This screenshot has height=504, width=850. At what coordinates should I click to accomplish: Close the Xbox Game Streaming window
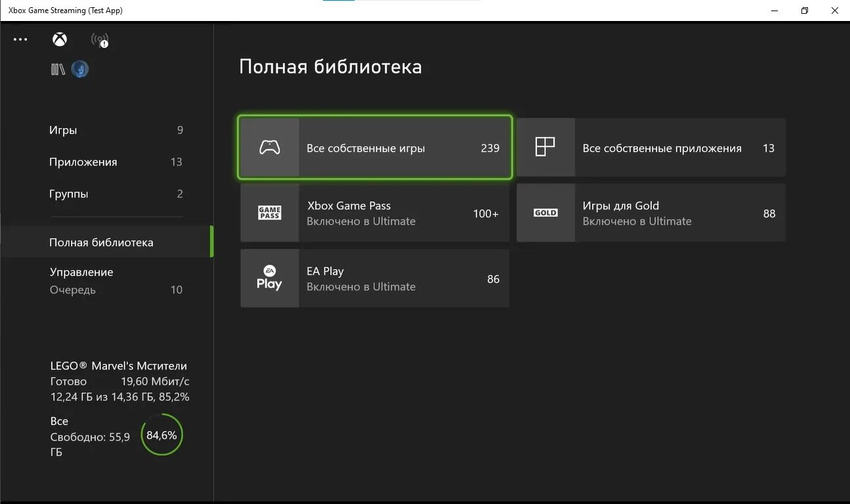[835, 10]
